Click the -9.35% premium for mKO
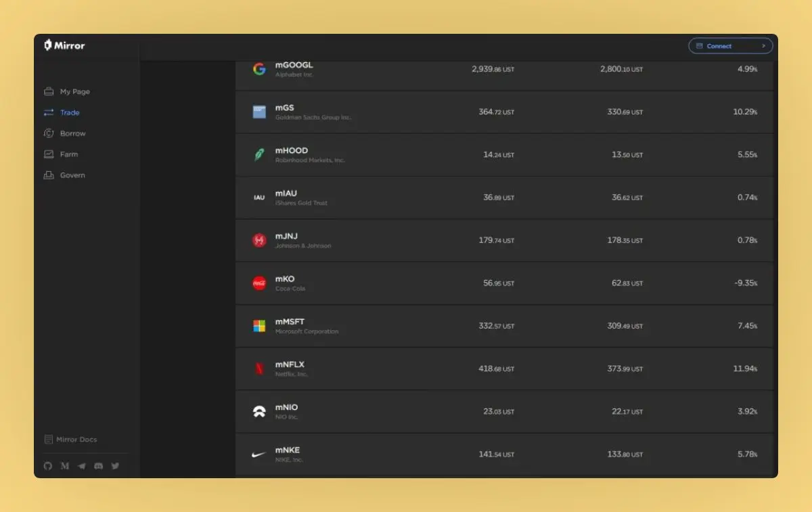This screenshot has height=512, width=812. (x=746, y=283)
